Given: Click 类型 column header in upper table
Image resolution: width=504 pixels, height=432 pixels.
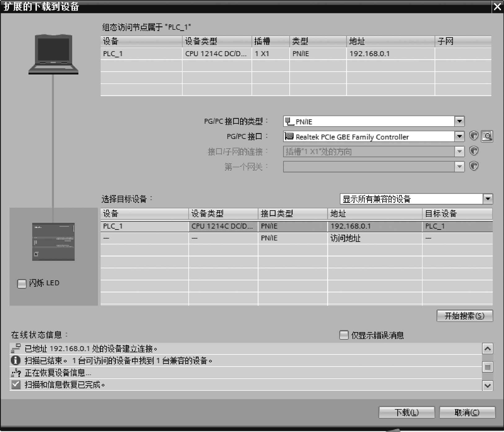Looking at the screenshot, I should [318, 41].
